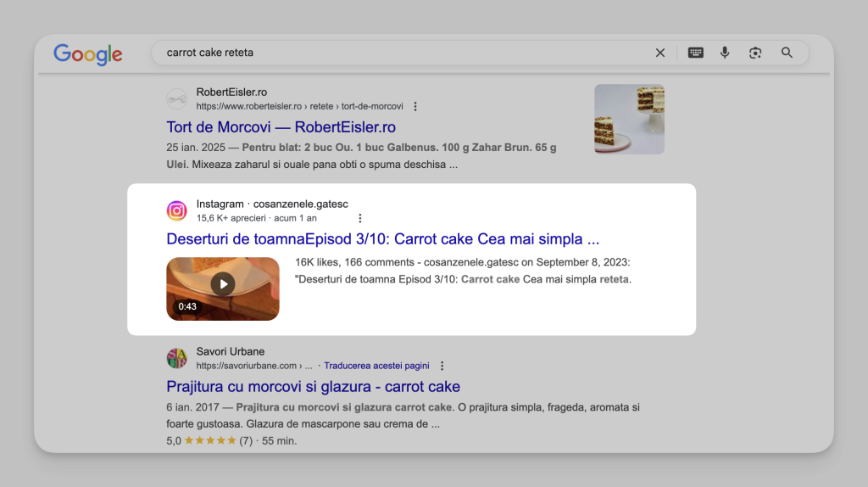The image size is (868, 487).
Task: Open three-dot menu for the RobertEisler.ro result
Action: click(x=415, y=106)
